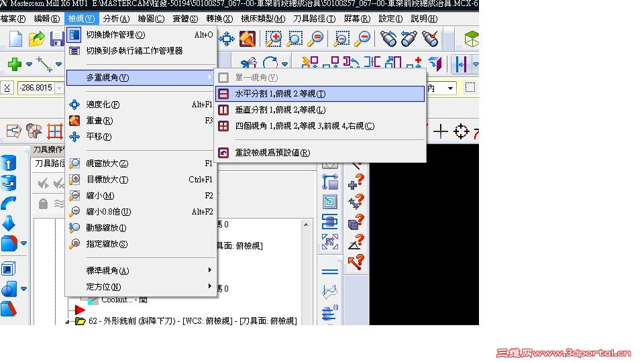
Task: Select operation 62 - 外形銑削 (斜降下刀) row
Action: pos(193,321)
